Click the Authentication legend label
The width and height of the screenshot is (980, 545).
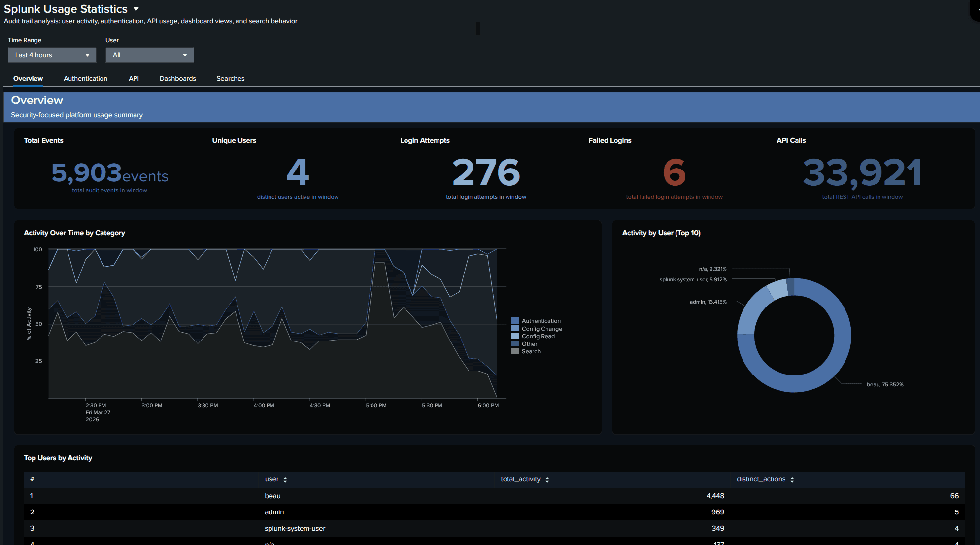pyautogui.click(x=541, y=321)
